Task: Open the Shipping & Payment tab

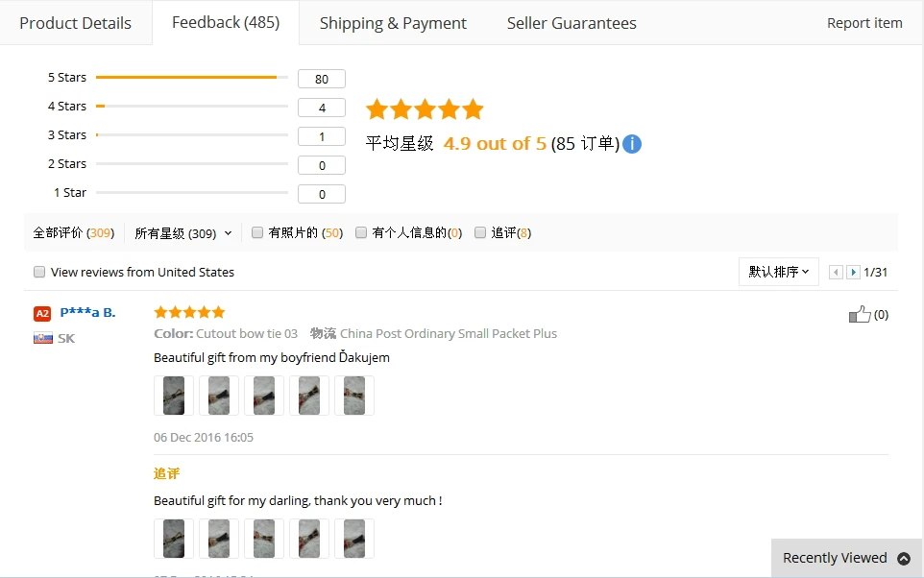Action: [393, 23]
